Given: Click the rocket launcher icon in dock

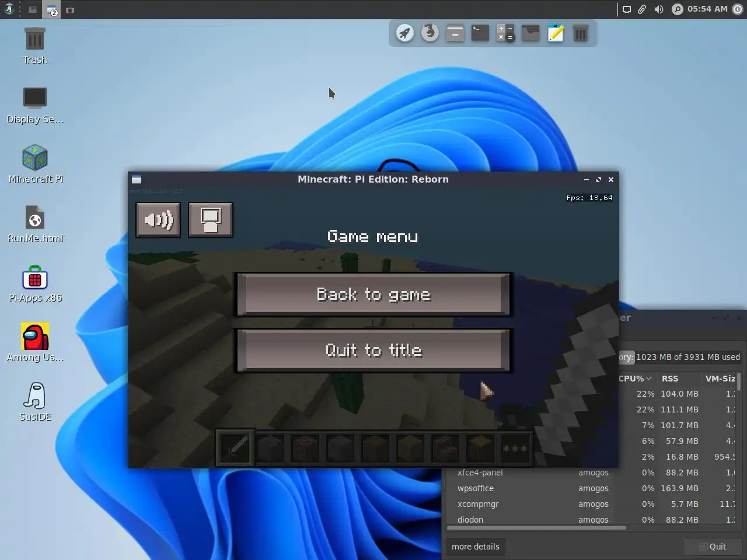Looking at the screenshot, I should tap(404, 33).
